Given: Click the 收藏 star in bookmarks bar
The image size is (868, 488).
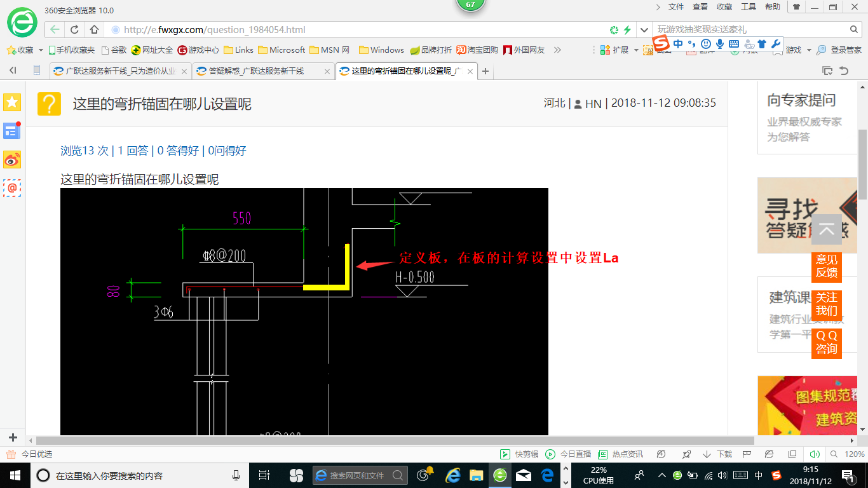Looking at the screenshot, I should (x=21, y=50).
